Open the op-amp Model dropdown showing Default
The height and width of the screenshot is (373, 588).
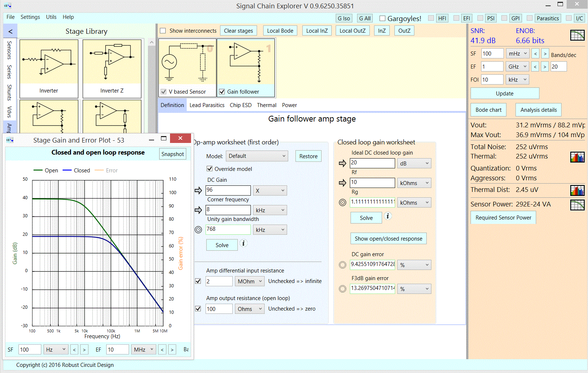pyautogui.click(x=257, y=156)
